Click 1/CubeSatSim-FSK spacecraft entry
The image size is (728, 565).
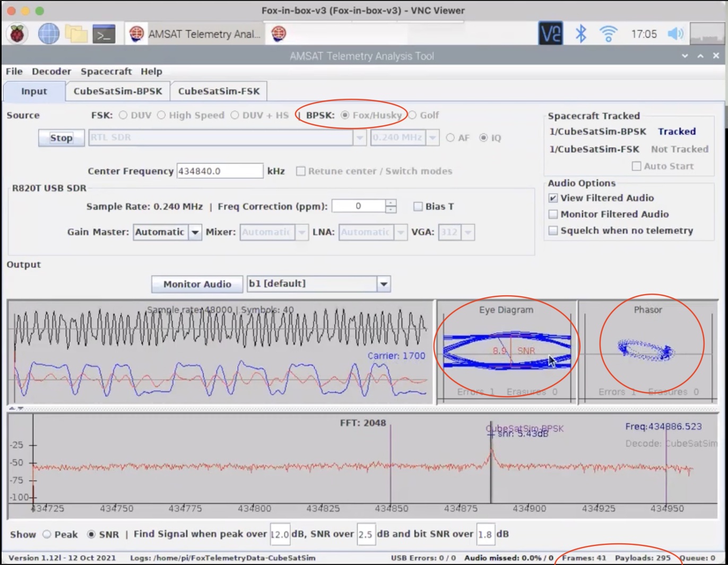coord(594,149)
